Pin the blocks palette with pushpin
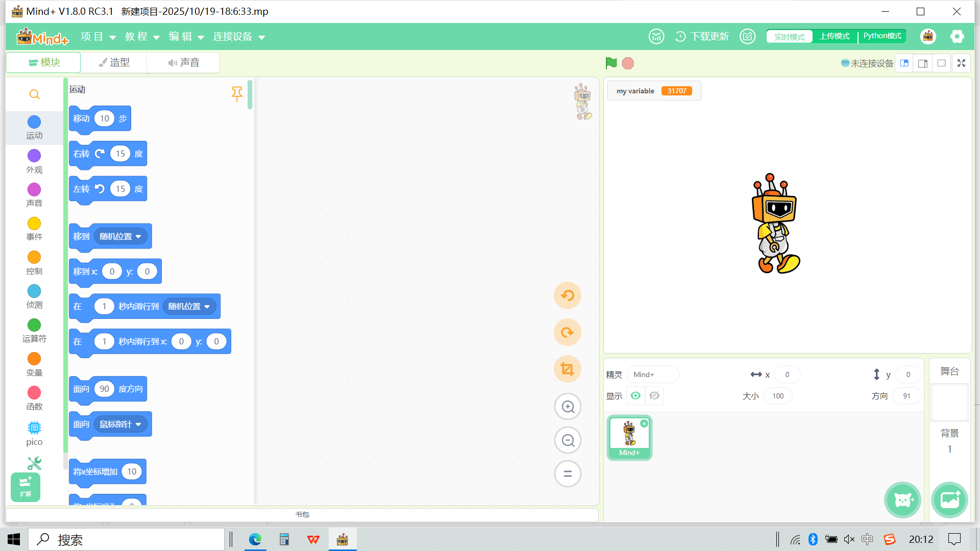This screenshot has height=551, width=980. pyautogui.click(x=237, y=94)
